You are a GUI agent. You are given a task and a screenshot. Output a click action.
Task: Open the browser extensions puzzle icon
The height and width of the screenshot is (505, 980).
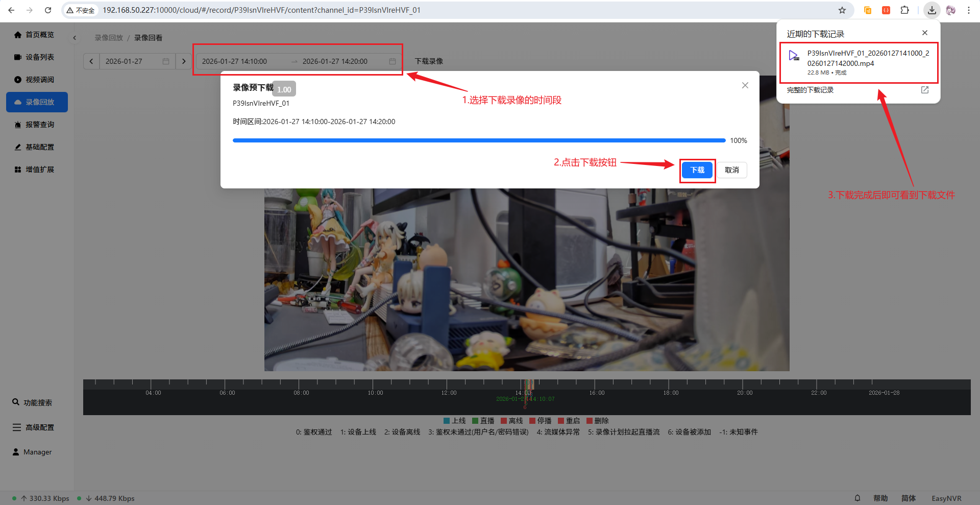coord(904,10)
